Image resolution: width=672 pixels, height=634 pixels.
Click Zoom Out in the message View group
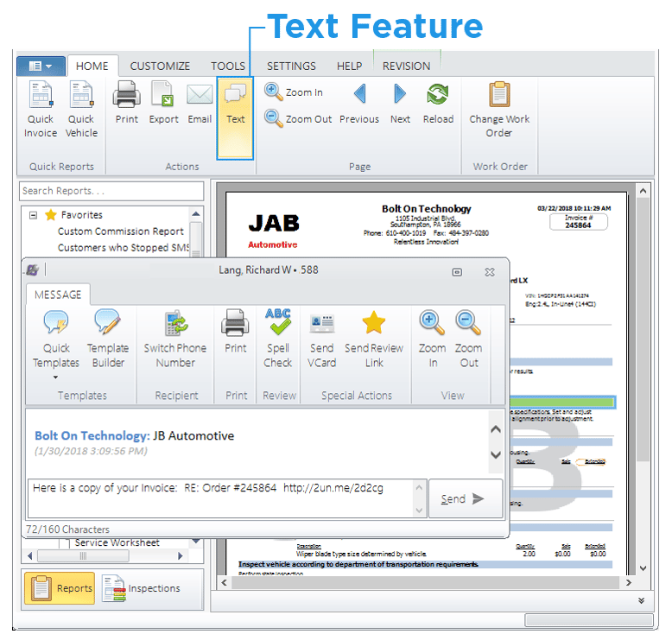coord(468,339)
